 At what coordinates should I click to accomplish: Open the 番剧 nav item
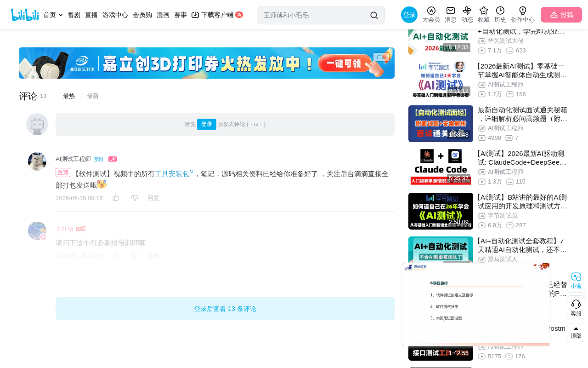pos(74,15)
